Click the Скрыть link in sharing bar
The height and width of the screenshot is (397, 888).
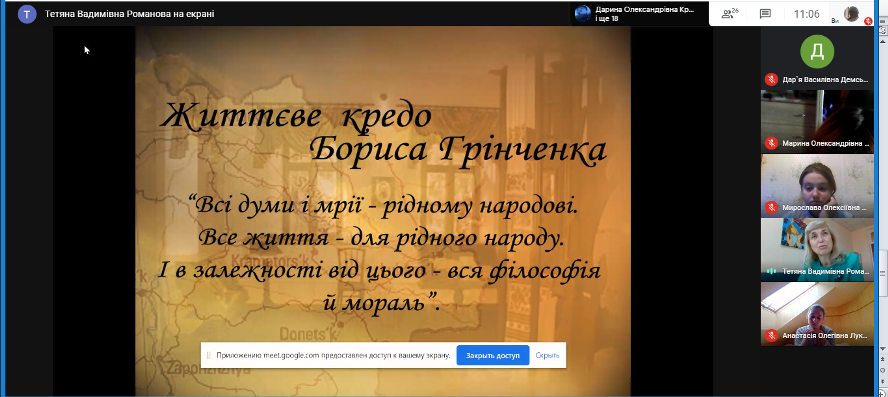pos(547,356)
